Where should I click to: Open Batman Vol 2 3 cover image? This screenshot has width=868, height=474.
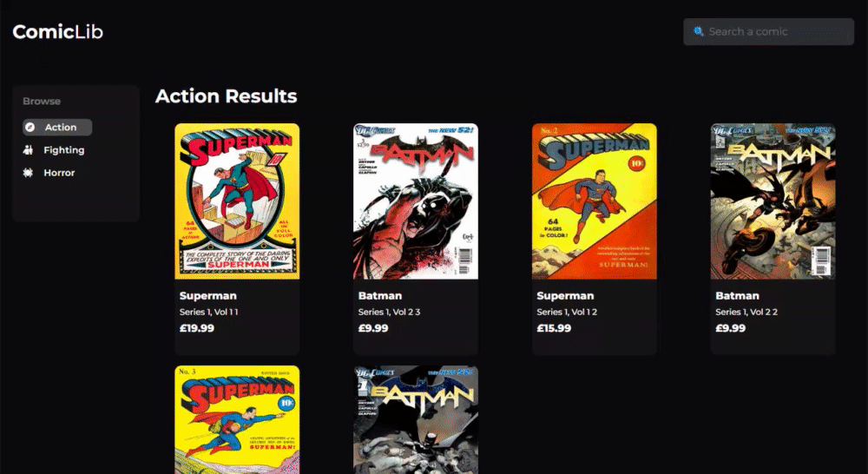[416, 201]
